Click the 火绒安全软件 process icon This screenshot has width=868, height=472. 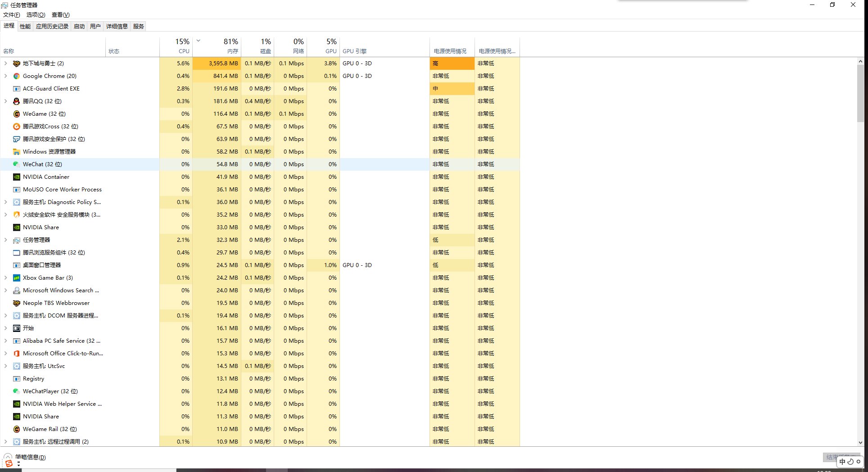click(x=17, y=215)
